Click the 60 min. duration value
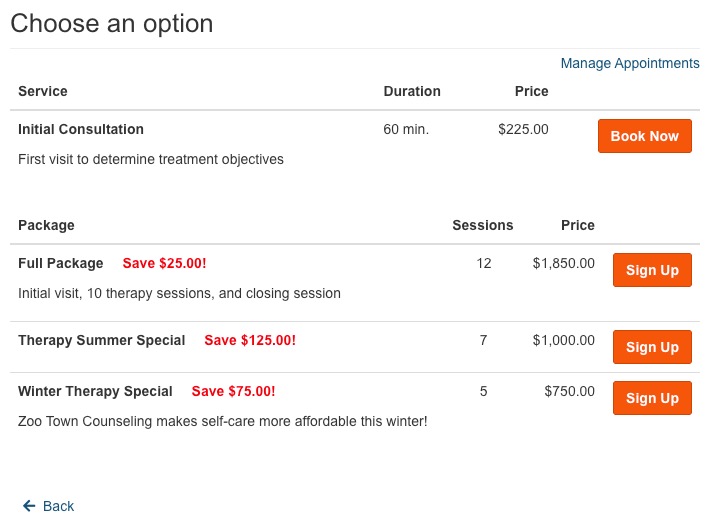The width and height of the screenshot is (706, 524). (406, 129)
